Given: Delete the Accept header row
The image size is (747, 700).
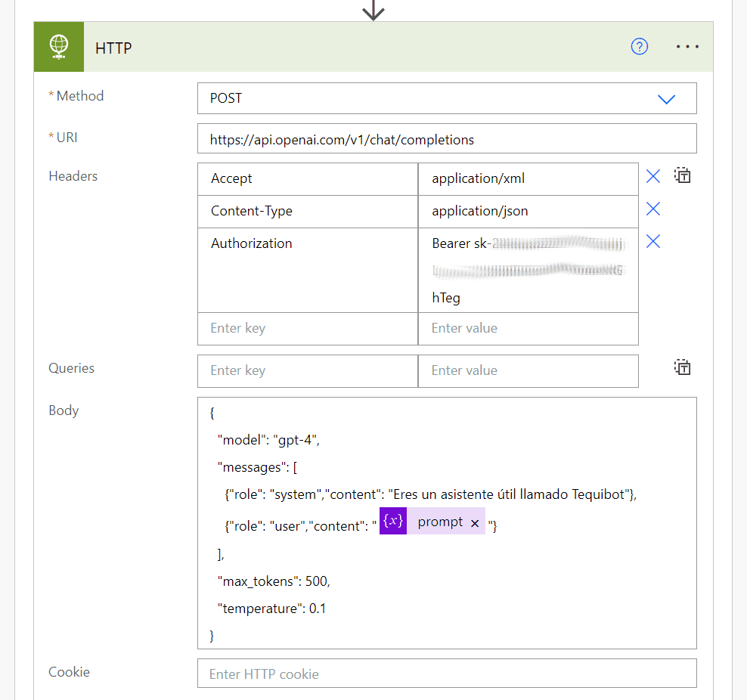Looking at the screenshot, I should click(x=653, y=177).
